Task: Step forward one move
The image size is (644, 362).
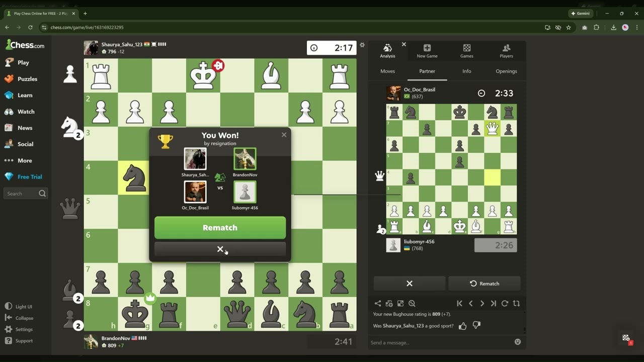Action: (482, 303)
